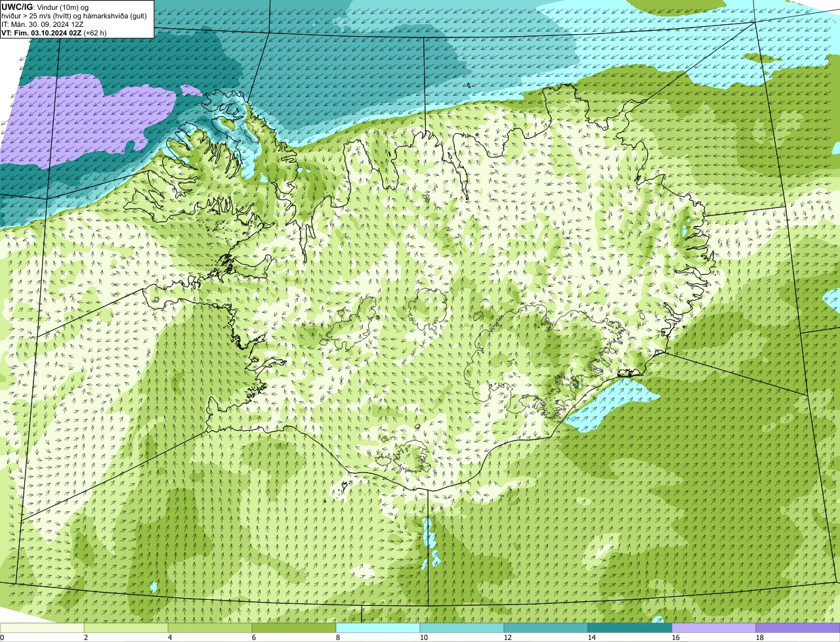Click the "VT: Fim. 03.10.2024 02Z (+62 h)" line
Image resolution: width=840 pixels, height=642 pixels.
pyautogui.click(x=54, y=33)
